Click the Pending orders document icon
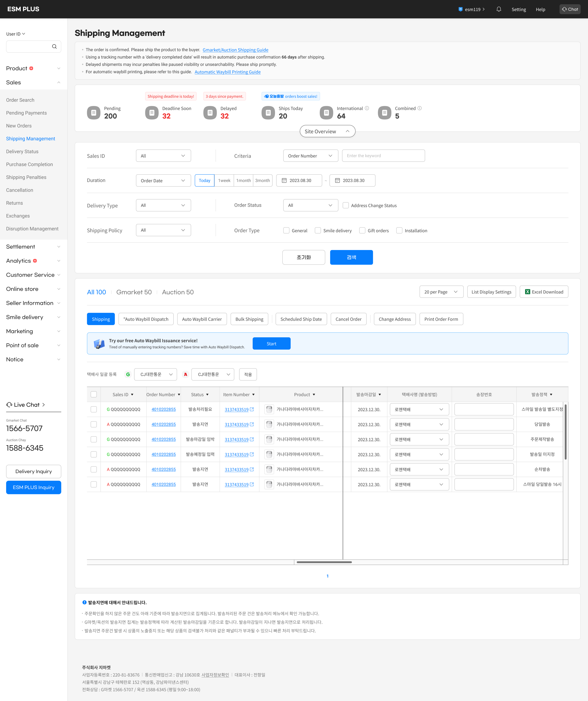The width and height of the screenshot is (588, 701). [93, 113]
